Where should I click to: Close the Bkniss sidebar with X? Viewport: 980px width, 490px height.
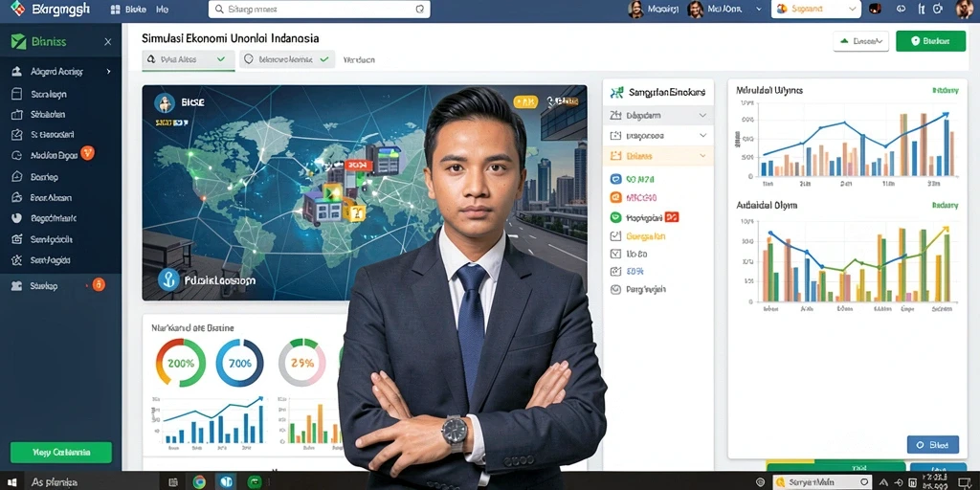click(107, 42)
